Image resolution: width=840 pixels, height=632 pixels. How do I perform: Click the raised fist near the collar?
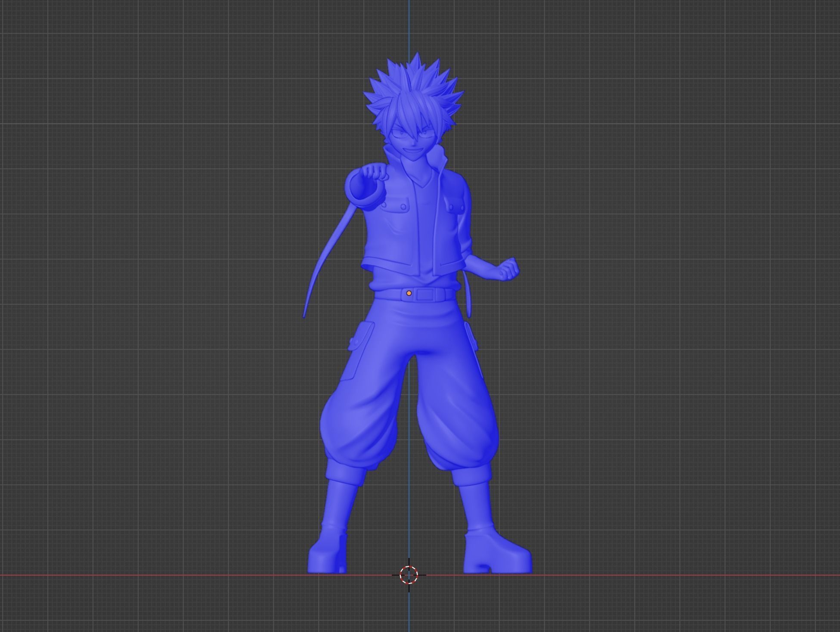click(374, 173)
